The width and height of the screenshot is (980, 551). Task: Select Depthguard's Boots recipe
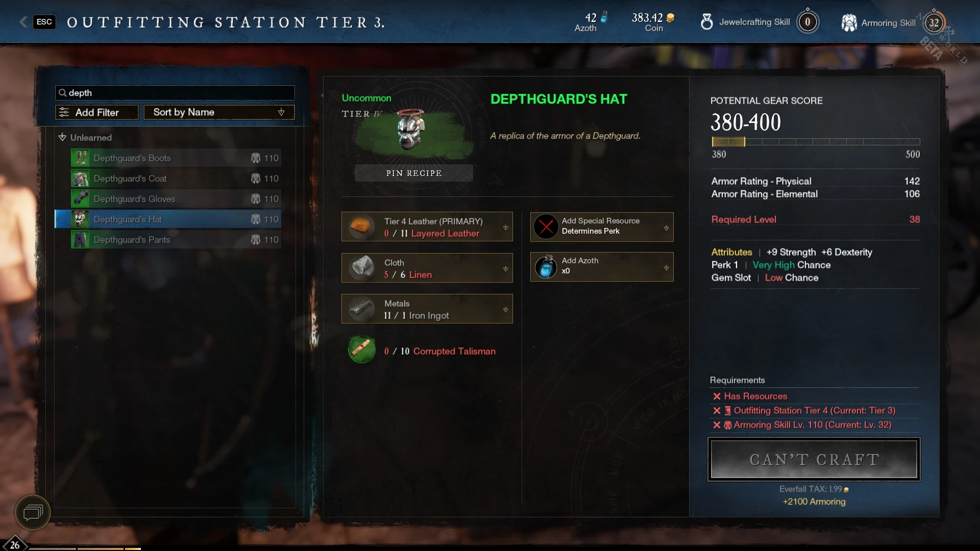[176, 158]
